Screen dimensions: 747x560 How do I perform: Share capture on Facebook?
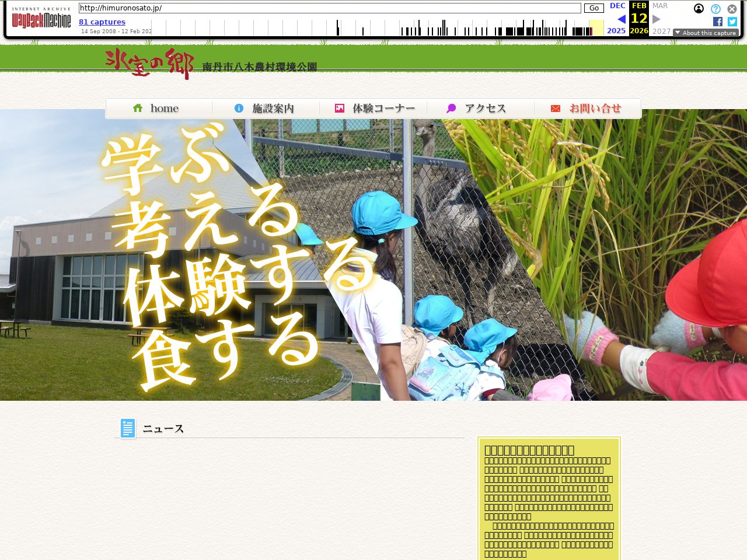718,22
